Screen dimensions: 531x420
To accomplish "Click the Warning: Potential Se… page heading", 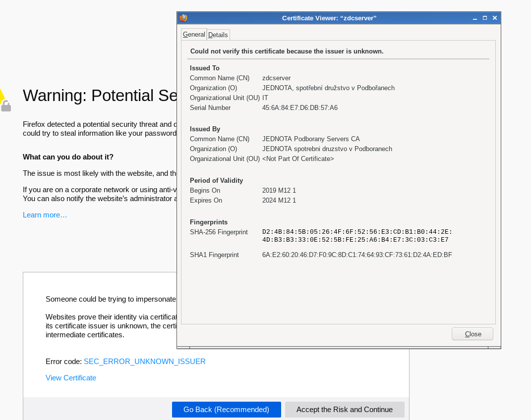I will click(100, 96).
